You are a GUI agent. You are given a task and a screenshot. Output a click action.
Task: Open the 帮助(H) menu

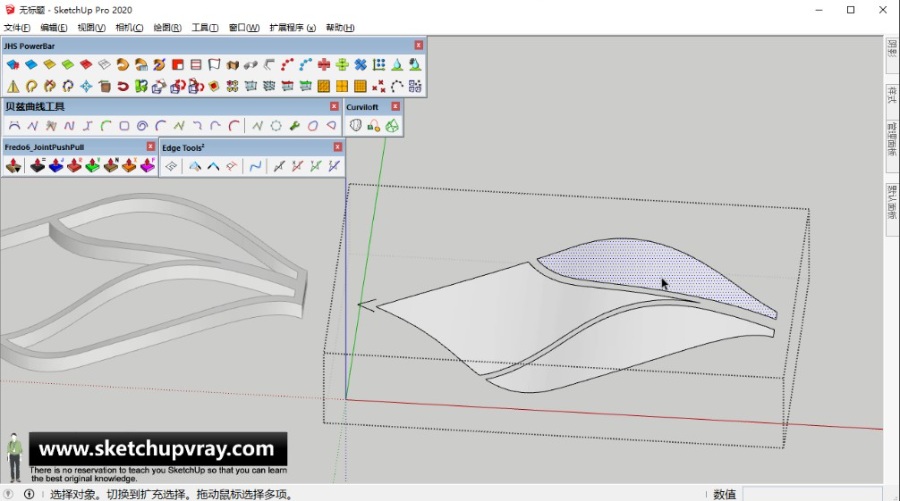coord(340,28)
